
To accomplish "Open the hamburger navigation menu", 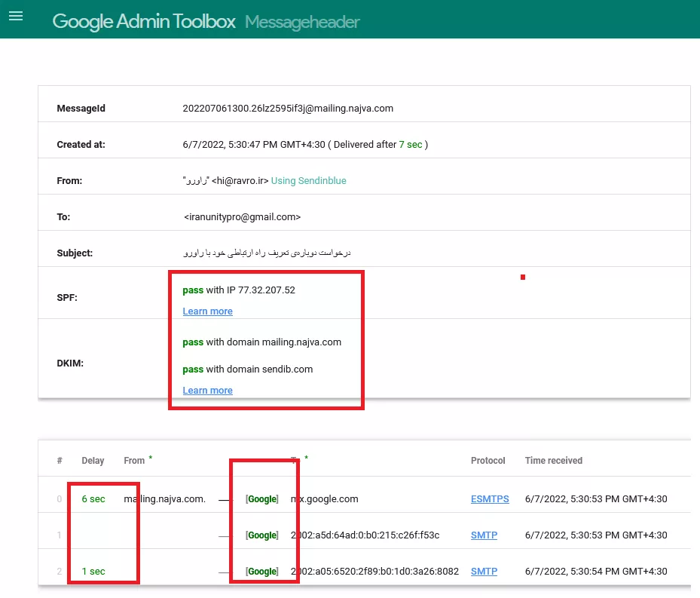I will tap(16, 16).
